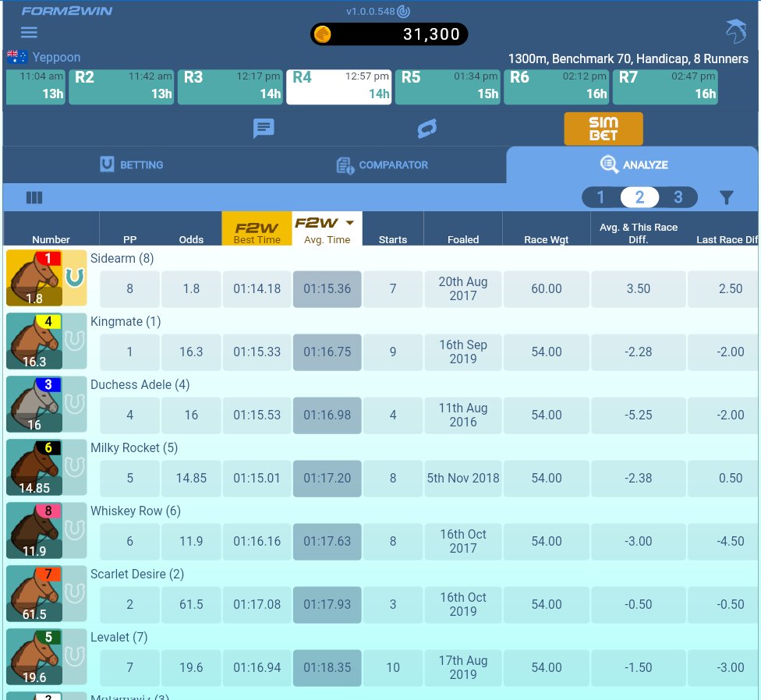Select race R6 at 02:12 pm
The height and width of the screenshot is (700, 761).
556,87
